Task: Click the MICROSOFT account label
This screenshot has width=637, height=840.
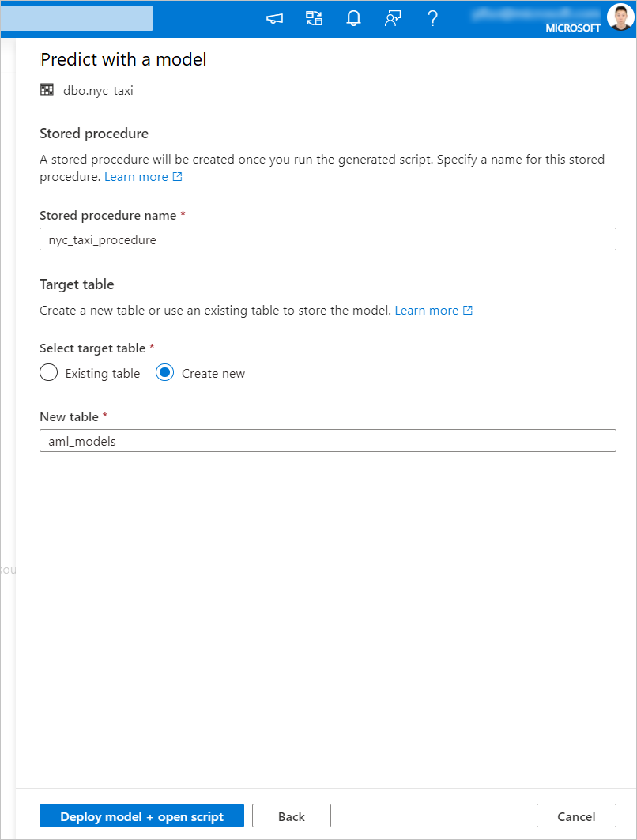Action: [x=573, y=28]
